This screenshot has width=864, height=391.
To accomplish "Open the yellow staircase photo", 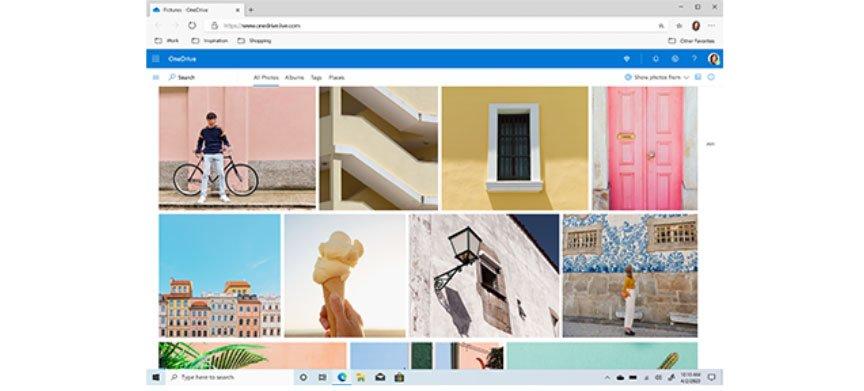I will [x=379, y=148].
